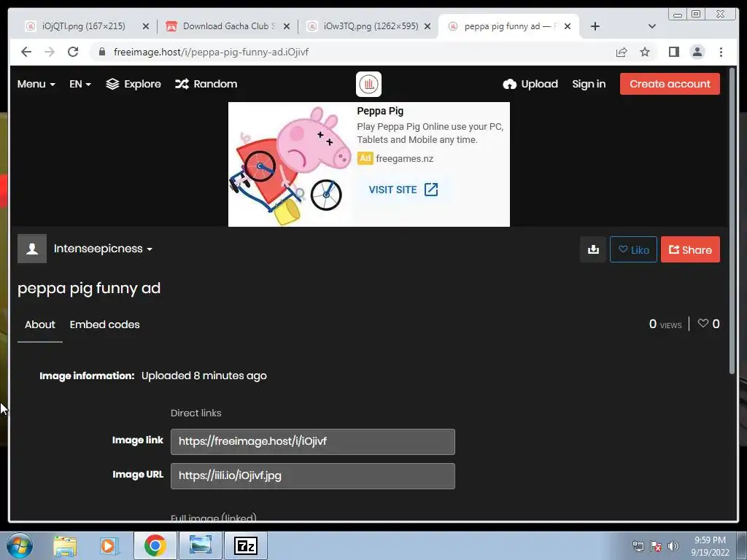The height and width of the screenshot is (560, 747).
Task: Open the picture viewer taskbar icon
Action: pyautogui.click(x=200, y=545)
